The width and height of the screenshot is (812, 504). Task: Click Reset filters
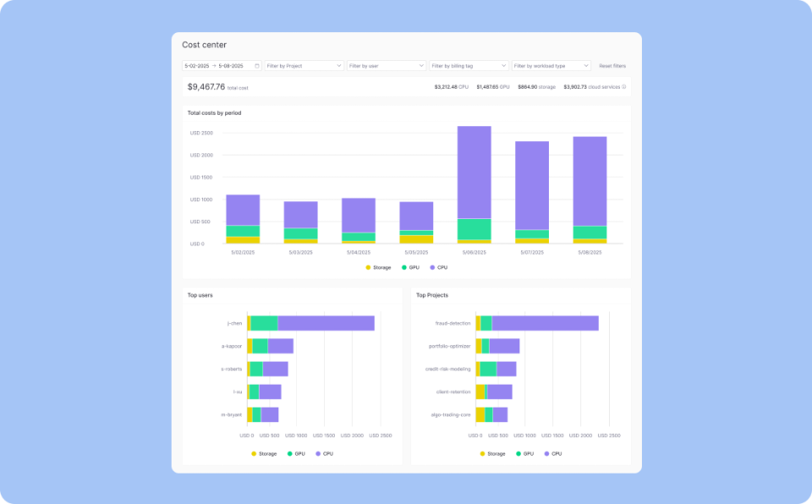click(612, 64)
